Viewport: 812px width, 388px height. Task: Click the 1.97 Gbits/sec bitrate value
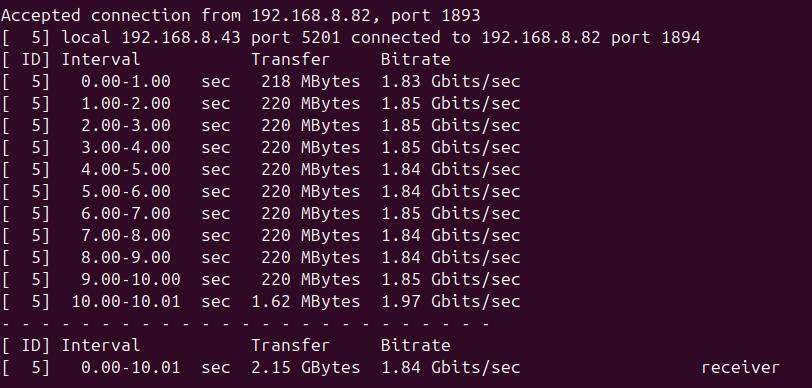(x=451, y=301)
